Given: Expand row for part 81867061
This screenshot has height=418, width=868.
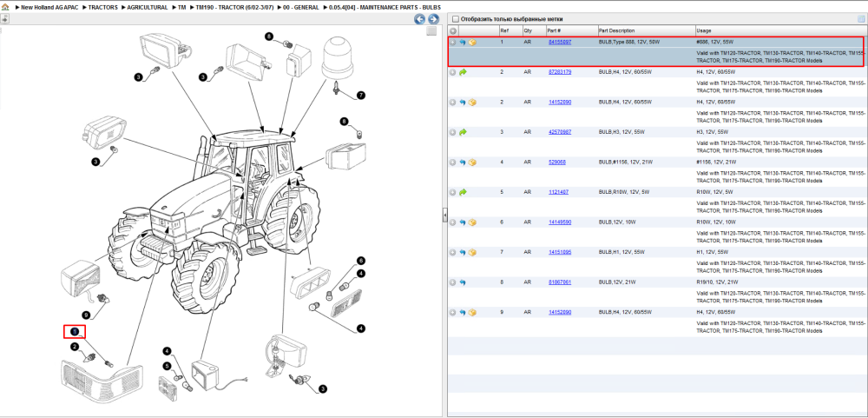Looking at the screenshot, I should click(x=453, y=282).
